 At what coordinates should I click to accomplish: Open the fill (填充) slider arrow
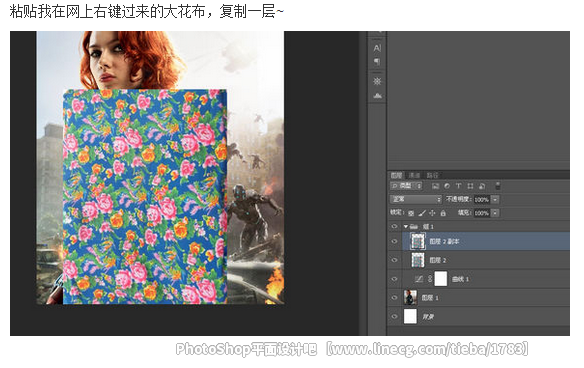[495, 213]
